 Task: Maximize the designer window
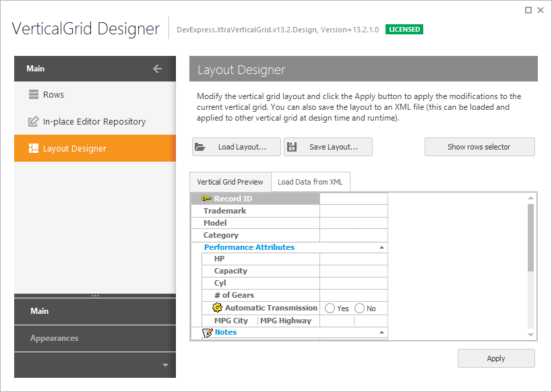528,10
